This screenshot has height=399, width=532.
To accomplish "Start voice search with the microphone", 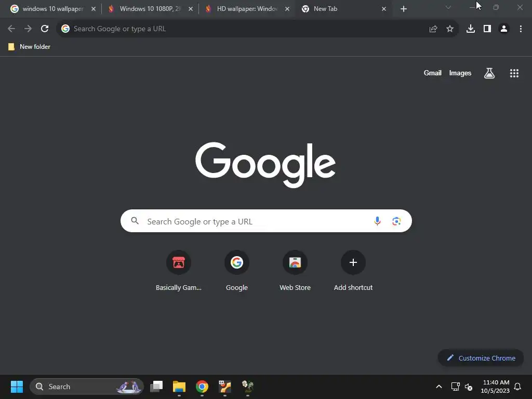I will [377, 221].
